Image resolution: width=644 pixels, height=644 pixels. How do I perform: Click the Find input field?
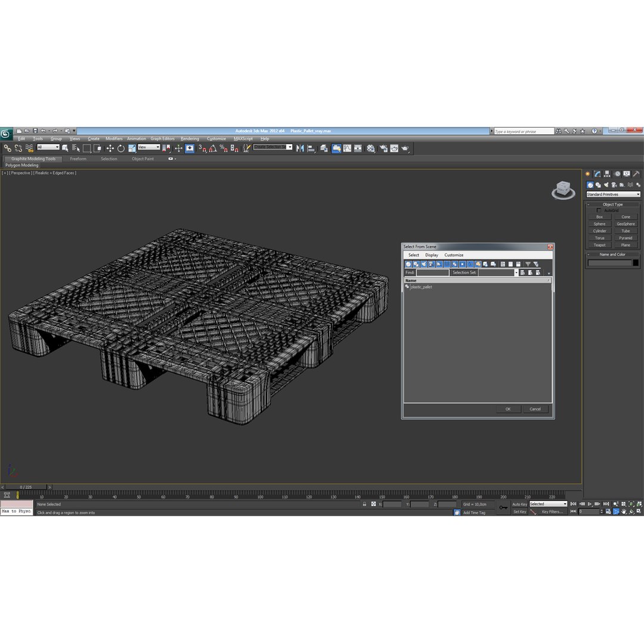click(x=432, y=273)
